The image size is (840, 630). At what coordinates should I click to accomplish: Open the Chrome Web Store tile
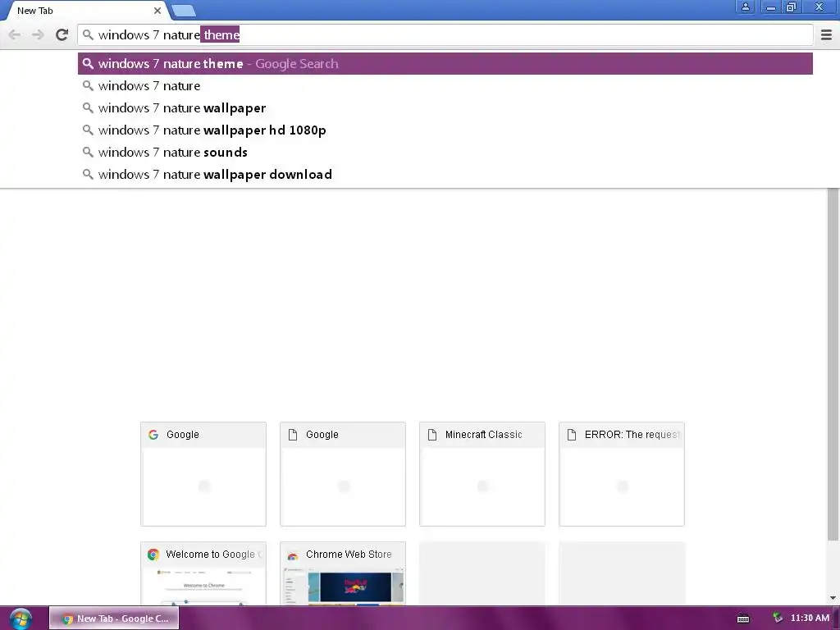(343, 573)
